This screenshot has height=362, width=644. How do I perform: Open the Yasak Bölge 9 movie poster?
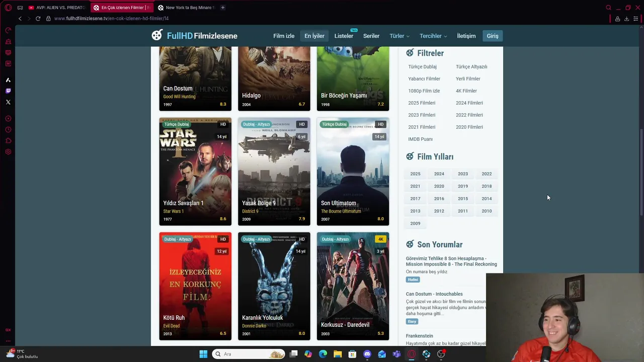274,171
